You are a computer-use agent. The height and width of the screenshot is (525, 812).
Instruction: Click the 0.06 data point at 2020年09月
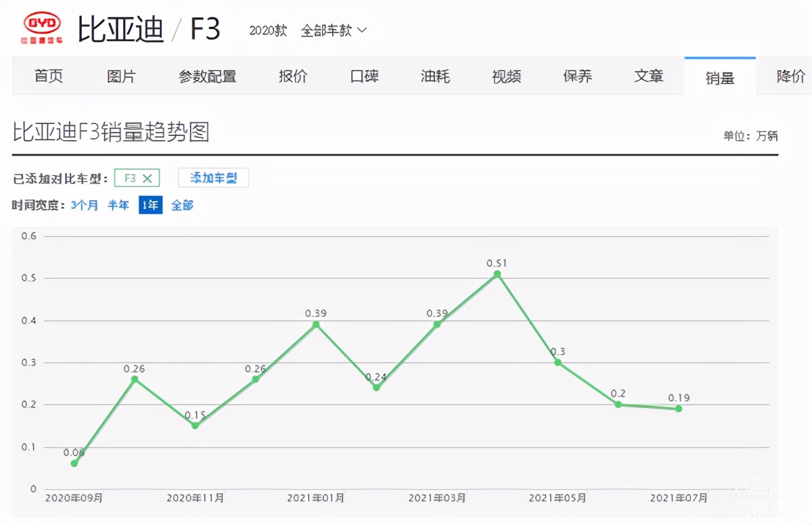74,463
